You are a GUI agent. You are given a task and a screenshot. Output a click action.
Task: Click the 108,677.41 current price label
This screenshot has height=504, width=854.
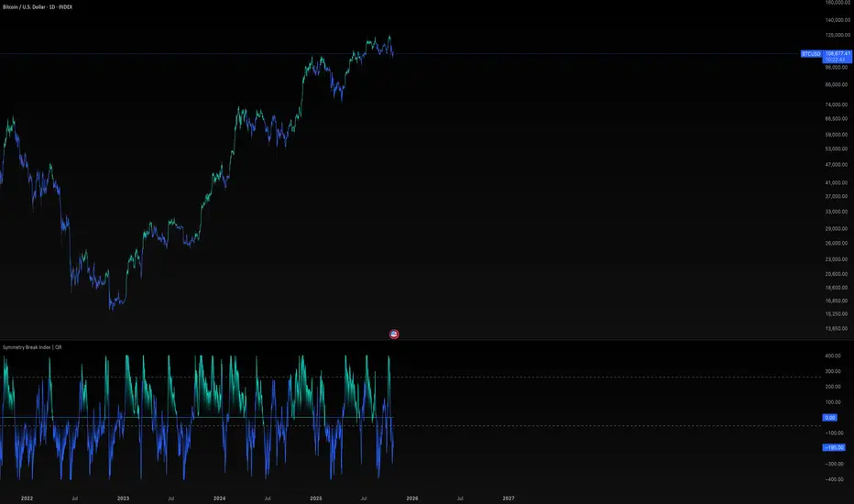click(838, 54)
